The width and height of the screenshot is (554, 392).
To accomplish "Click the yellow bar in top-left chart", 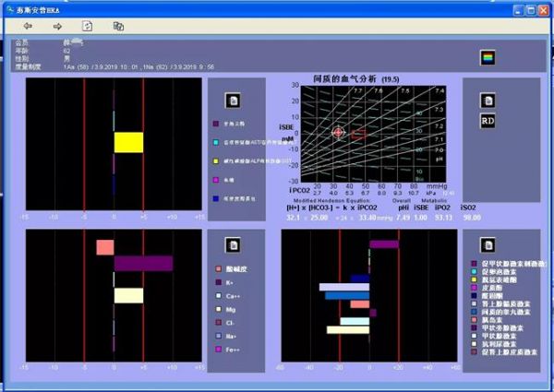I will click(128, 142).
